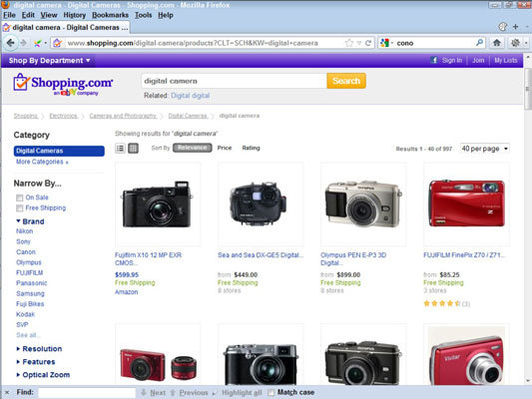Click the Sign In link

[x=452, y=60]
